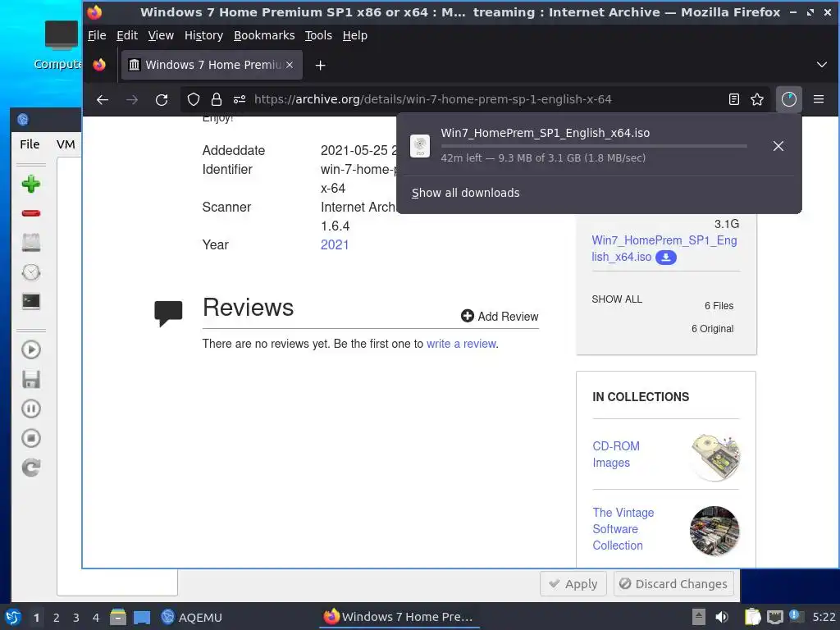
Task: Open Firefox hamburger application menu
Action: pos(819,99)
